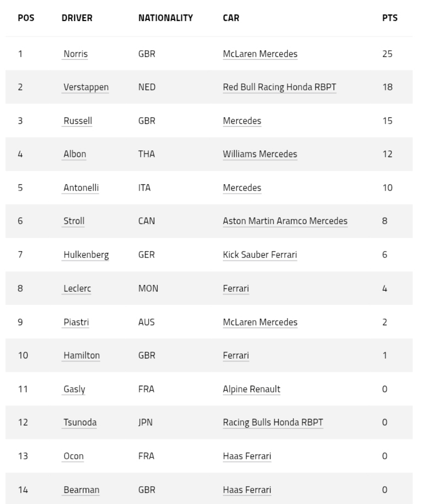Click the PTS column header
This screenshot has height=504, width=427.
pyautogui.click(x=390, y=18)
